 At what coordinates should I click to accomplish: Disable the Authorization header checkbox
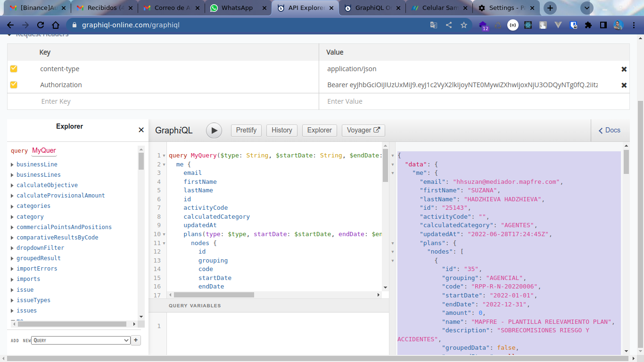(x=14, y=85)
